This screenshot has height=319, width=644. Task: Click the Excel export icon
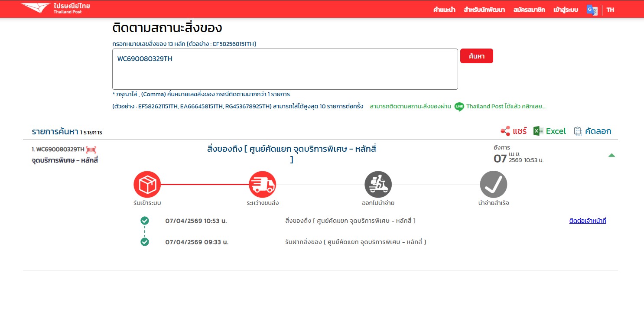538,131
